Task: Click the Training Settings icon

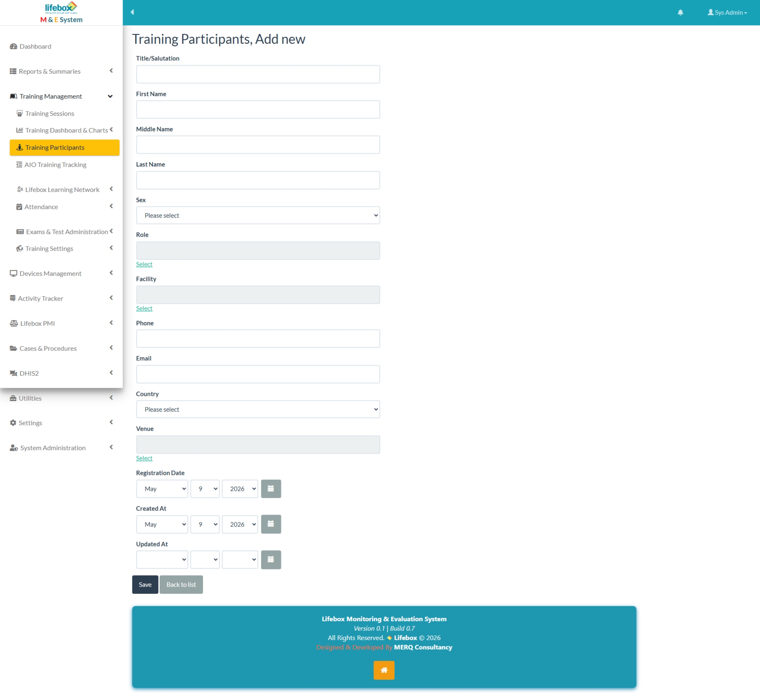Action: point(20,248)
